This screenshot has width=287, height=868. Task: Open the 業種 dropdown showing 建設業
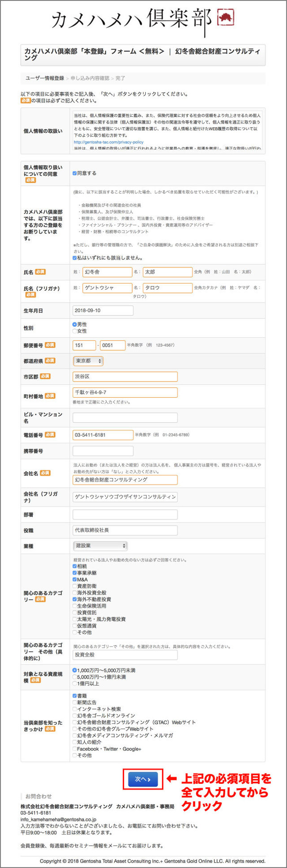click(x=100, y=546)
